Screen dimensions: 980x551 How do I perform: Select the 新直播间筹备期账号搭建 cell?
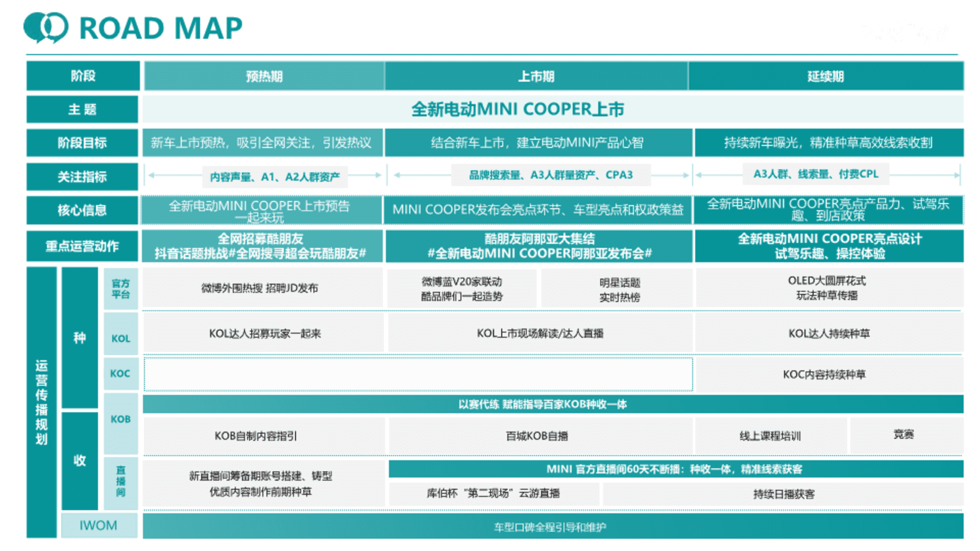pos(264,484)
